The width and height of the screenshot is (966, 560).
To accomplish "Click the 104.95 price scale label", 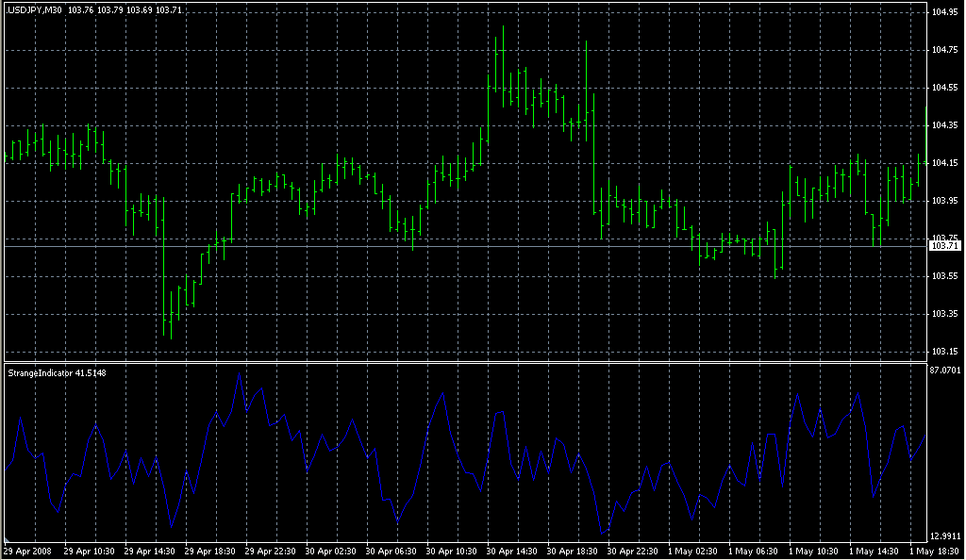I will (944, 12).
